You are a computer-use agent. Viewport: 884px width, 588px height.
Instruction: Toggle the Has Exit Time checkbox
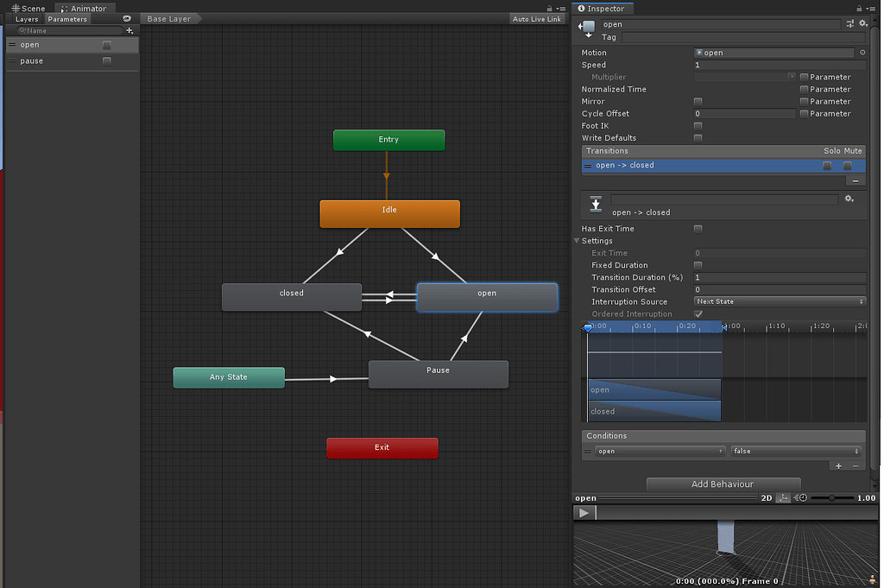click(698, 228)
